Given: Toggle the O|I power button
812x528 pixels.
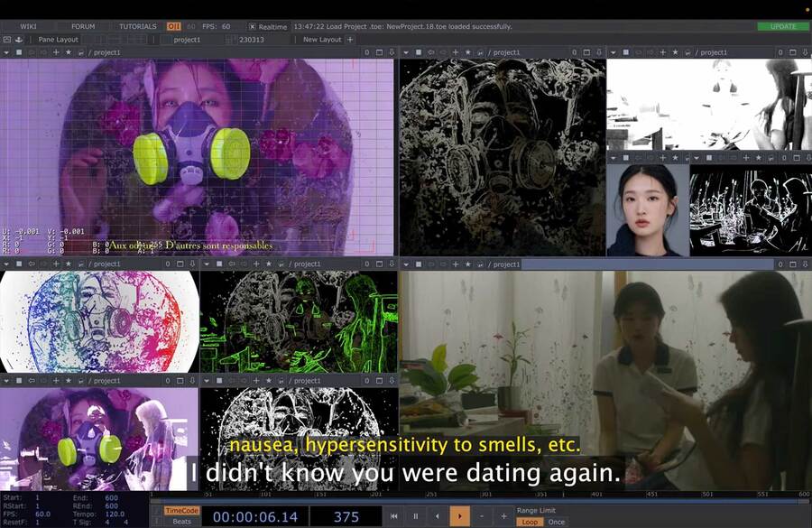Looking at the screenshot, I should coord(173,27).
